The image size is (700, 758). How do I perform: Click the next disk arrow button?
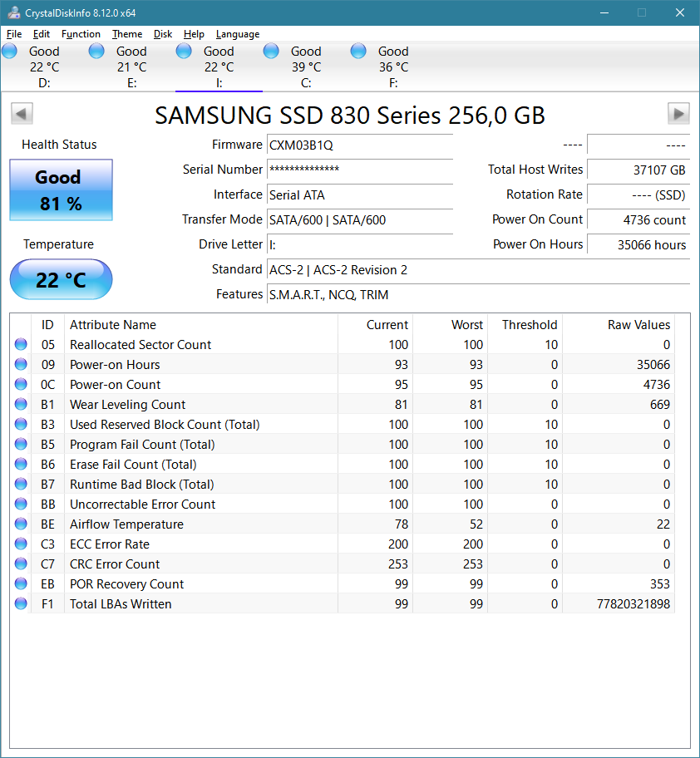678,114
